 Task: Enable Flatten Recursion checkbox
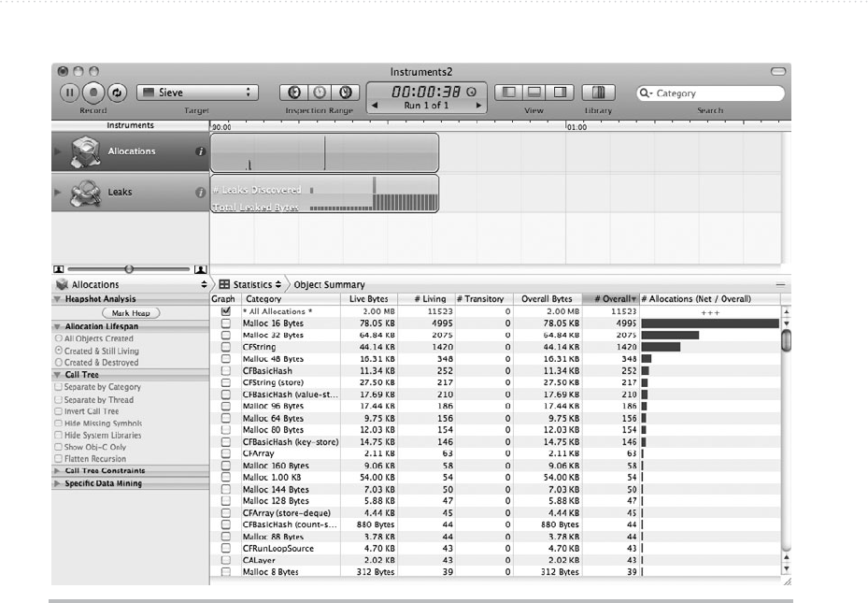coord(58,458)
